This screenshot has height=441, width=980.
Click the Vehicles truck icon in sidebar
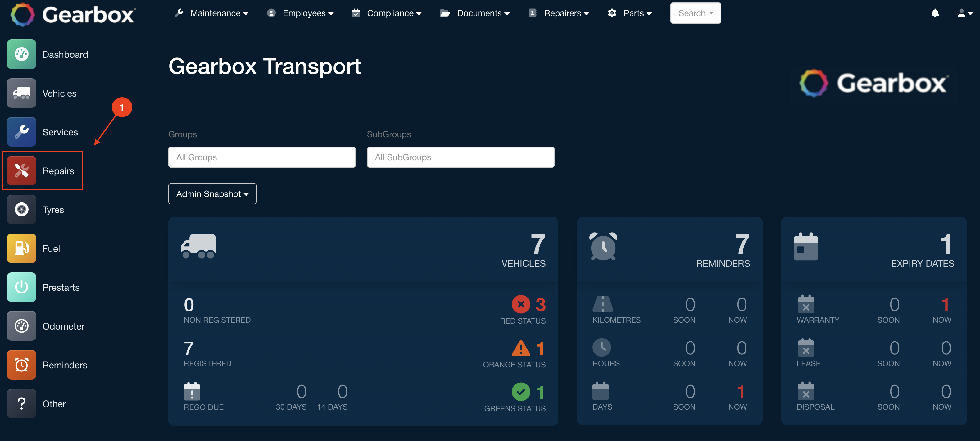coord(21,93)
